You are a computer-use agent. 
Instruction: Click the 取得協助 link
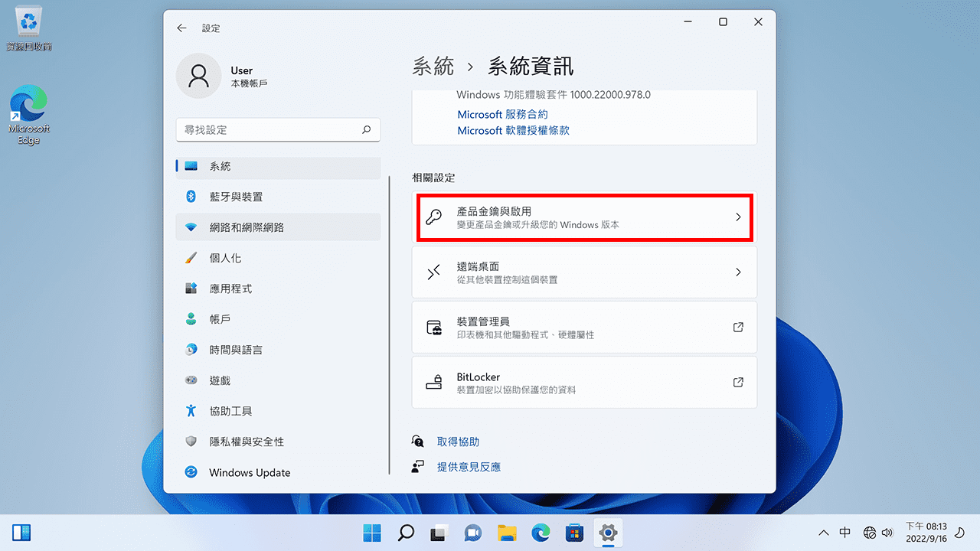tap(459, 442)
